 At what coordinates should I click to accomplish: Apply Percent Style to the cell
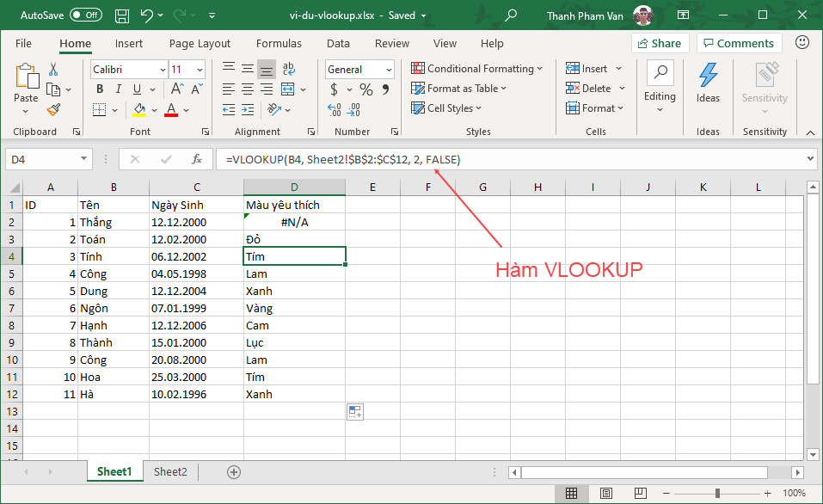(366, 89)
